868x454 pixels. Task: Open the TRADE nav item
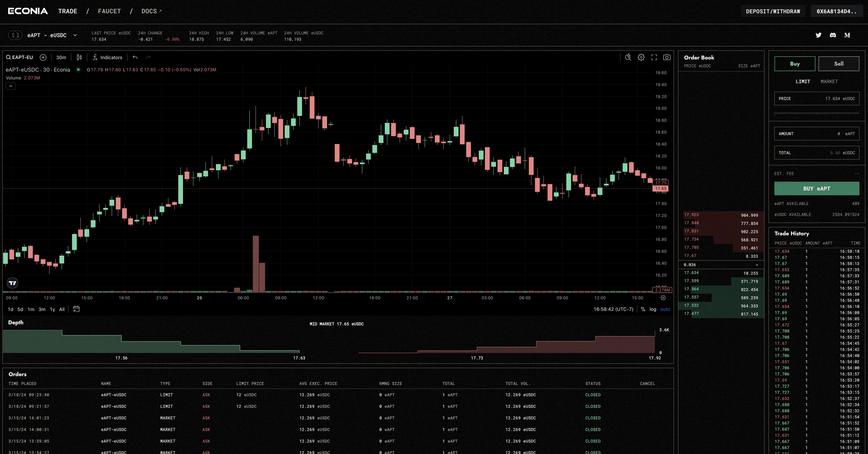pyautogui.click(x=68, y=11)
